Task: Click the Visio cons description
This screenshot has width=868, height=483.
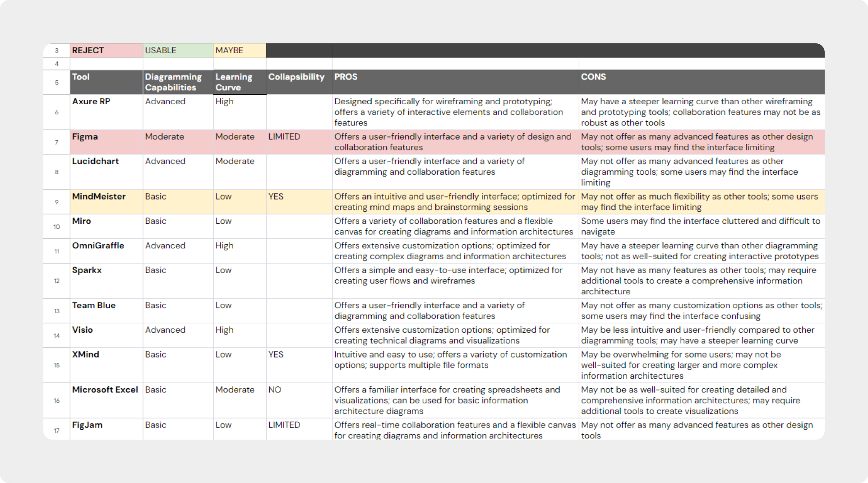Action: [702, 335]
